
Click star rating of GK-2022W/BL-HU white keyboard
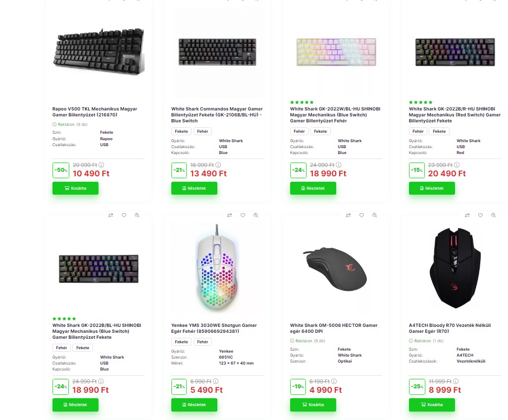coord(302,103)
